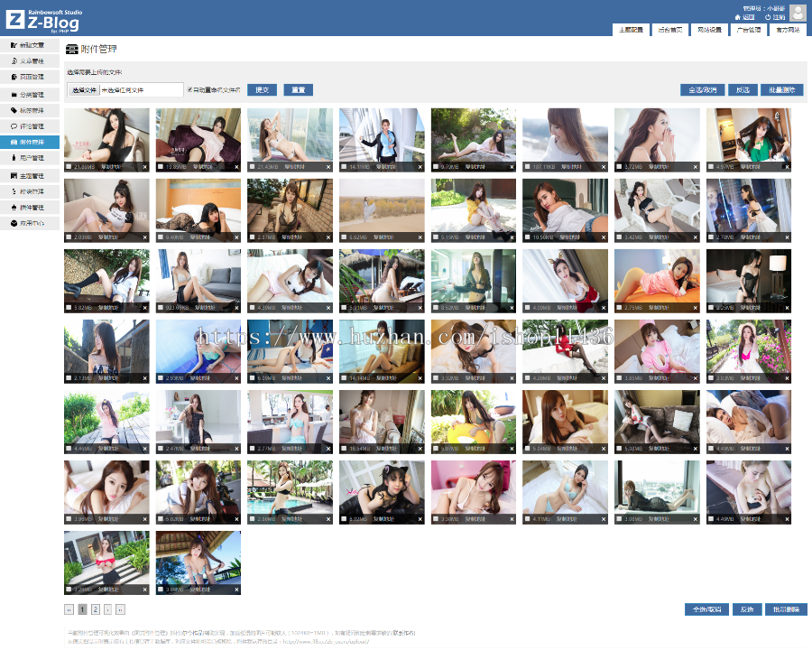Open 标签管理 (tag management) in the sidebar

[31, 110]
